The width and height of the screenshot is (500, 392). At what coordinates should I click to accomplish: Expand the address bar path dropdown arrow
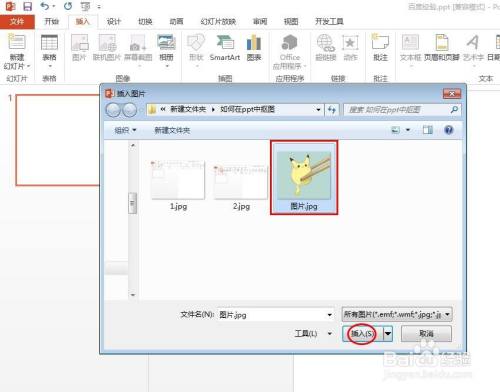[318, 110]
